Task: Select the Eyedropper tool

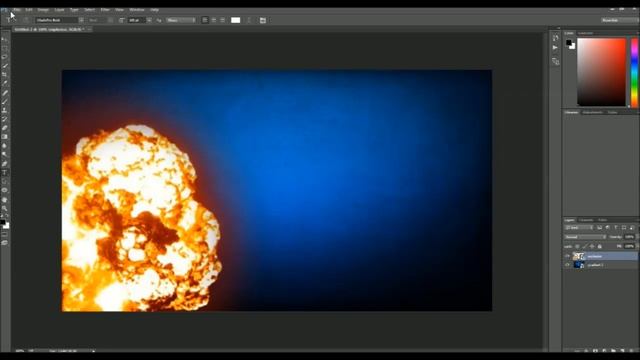Action: (x=5, y=83)
